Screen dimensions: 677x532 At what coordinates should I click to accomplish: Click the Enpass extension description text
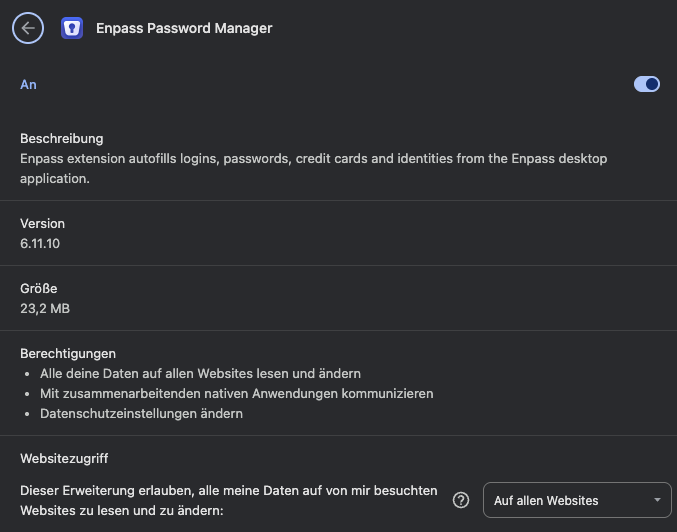(313, 168)
